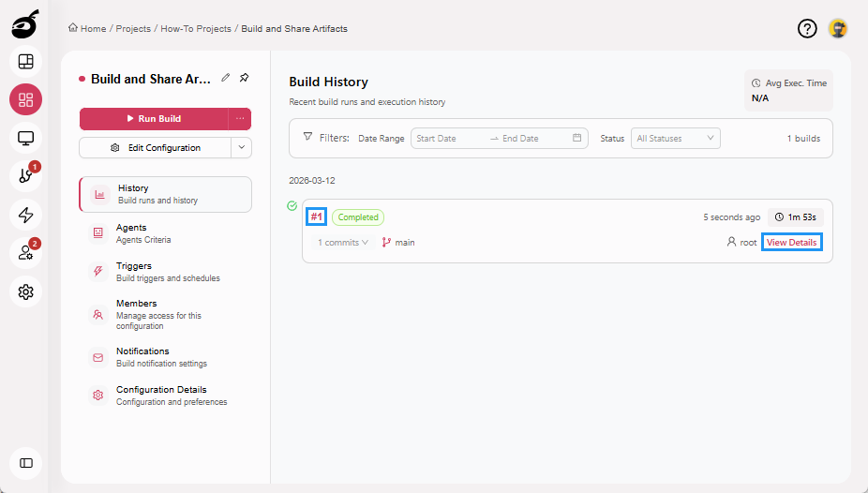Open View Details for build #1
868x493 pixels.
tap(792, 243)
